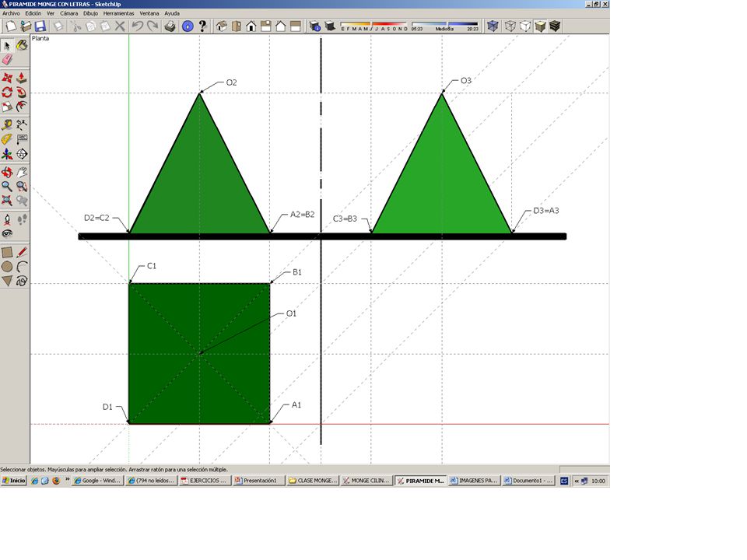Toggle X-ray face style
This screenshot has width=747, height=560.
493,26
